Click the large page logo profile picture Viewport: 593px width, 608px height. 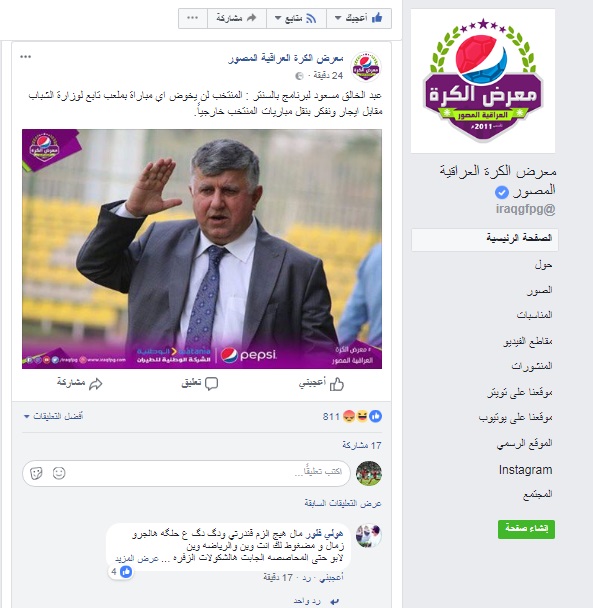[x=483, y=81]
